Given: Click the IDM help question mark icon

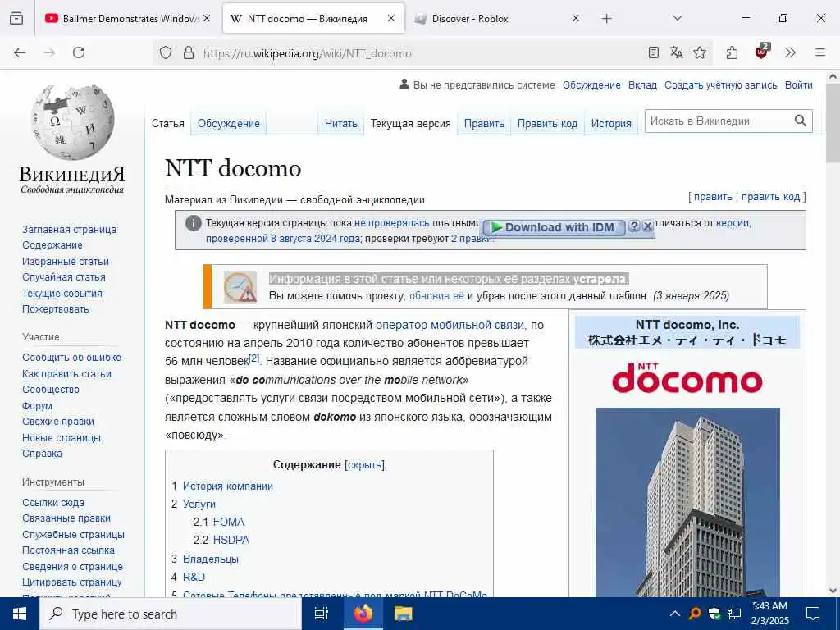Looking at the screenshot, I should click(x=634, y=226).
